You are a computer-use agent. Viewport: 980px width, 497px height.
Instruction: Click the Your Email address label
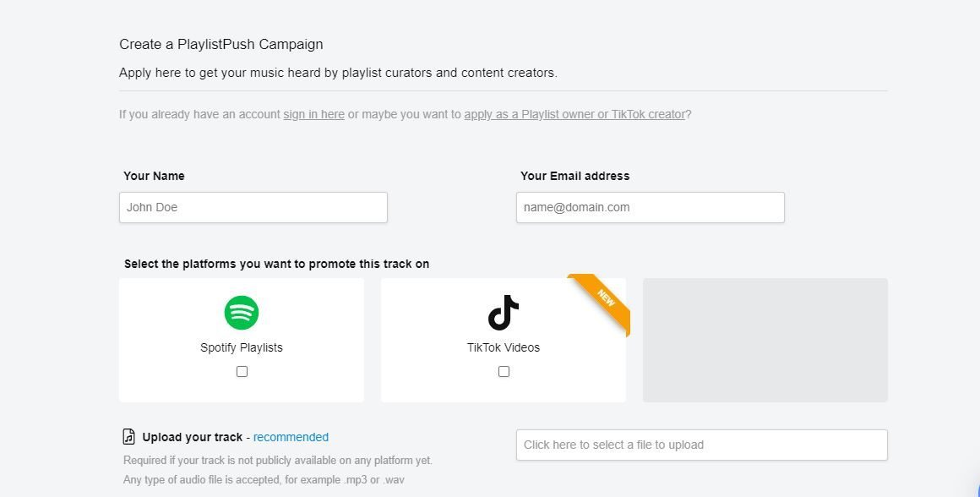coord(574,176)
